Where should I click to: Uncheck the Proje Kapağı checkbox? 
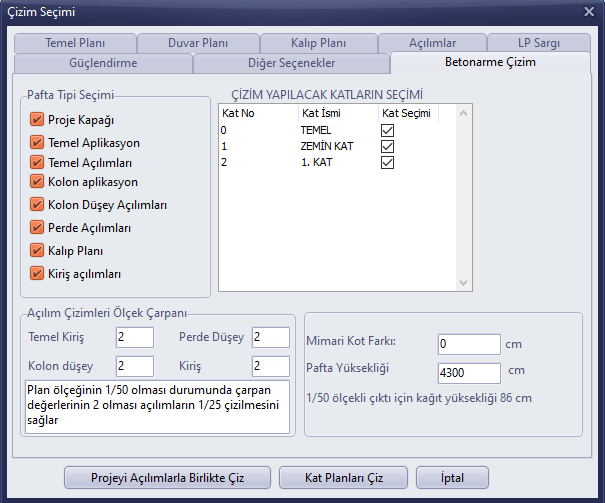37,120
